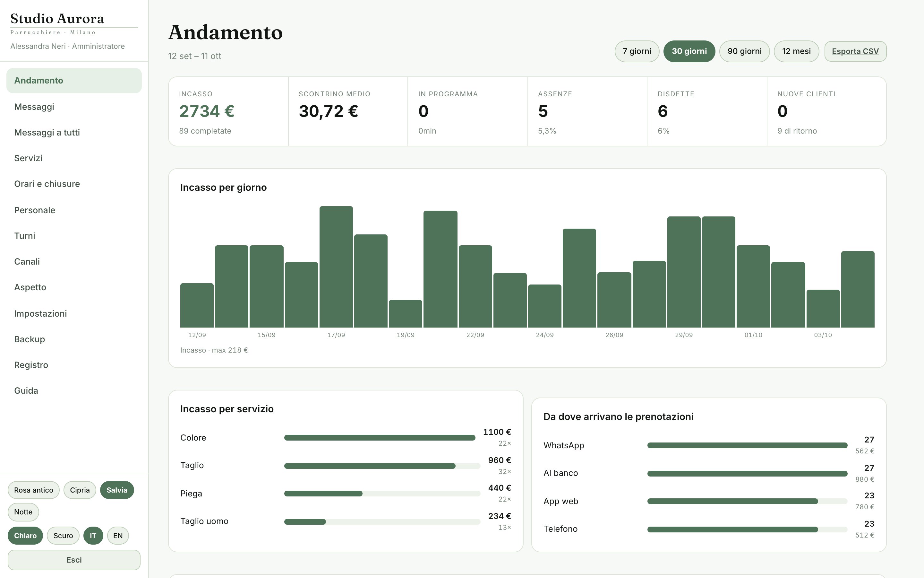Go to Messaggi a tutti
Screen dimensions: 924x578
tap(74, 132)
